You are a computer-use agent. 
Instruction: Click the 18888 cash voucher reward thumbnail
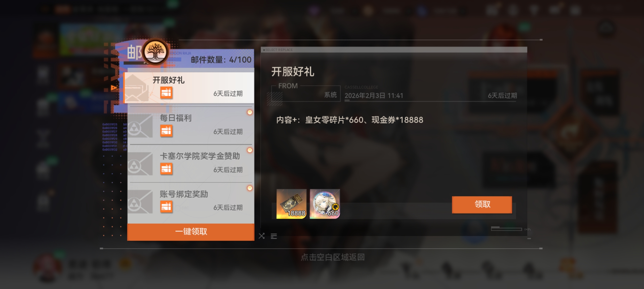[291, 204]
